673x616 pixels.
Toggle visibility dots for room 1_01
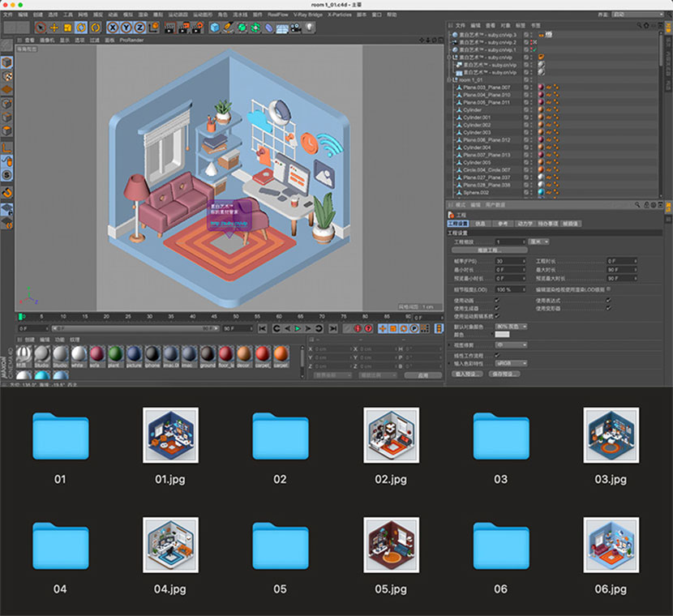pyautogui.click(x=531, y=79)
